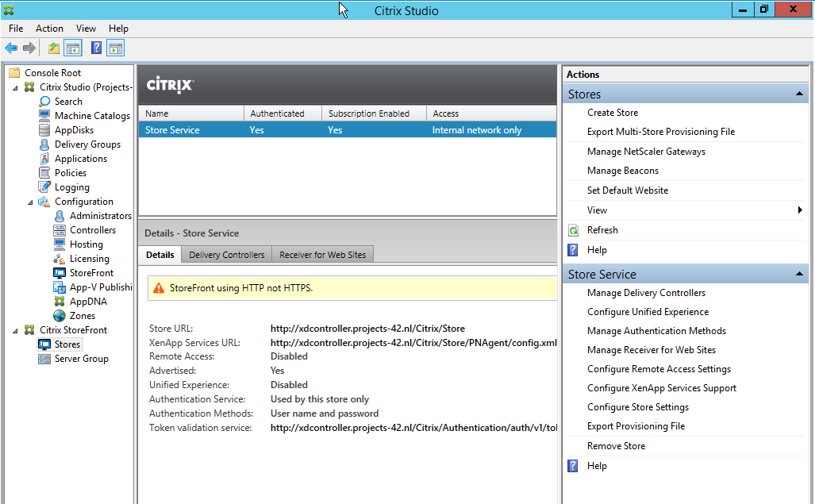This screenshot has width=815, height=504.
Task: Collapse the Store Service actions section
Action: [x=799, y=274]
